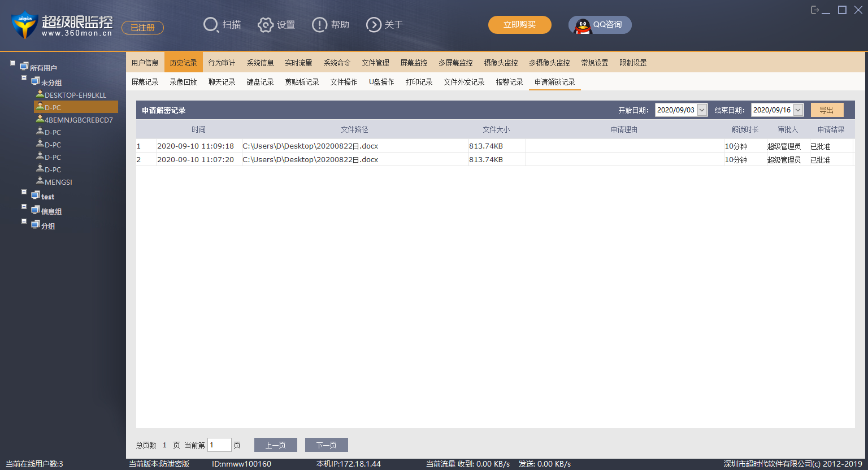Expand the test group node
This screenshot has height=470, width=868.
24,192
